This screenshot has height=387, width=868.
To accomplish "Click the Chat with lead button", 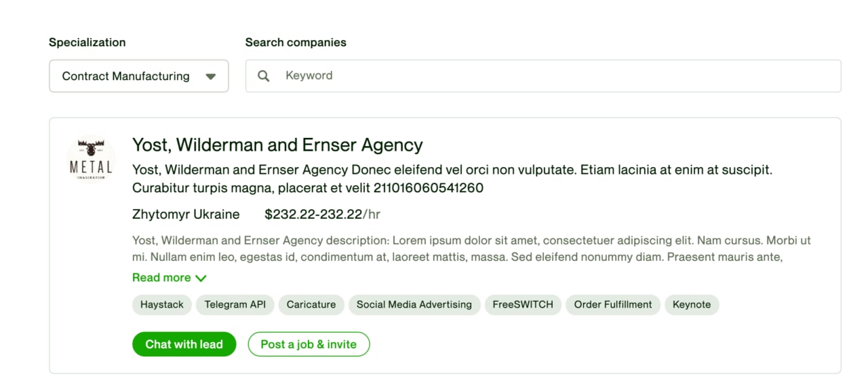I will pos(184,344).
